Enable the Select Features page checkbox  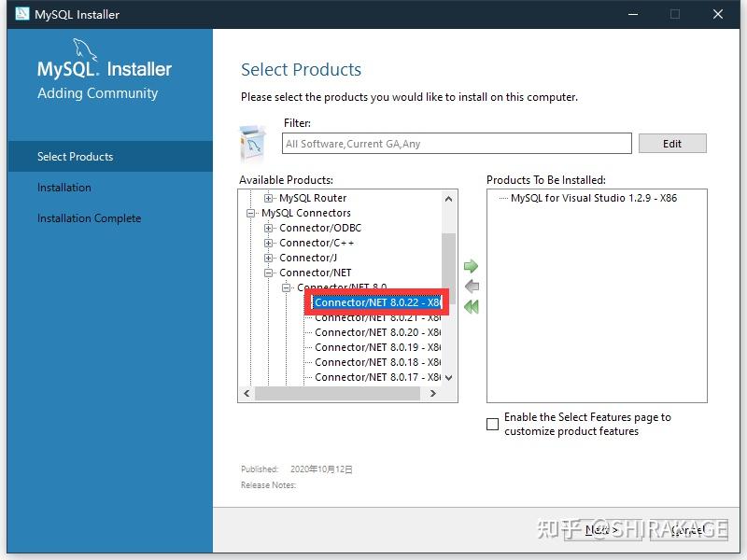click(493, 424)
